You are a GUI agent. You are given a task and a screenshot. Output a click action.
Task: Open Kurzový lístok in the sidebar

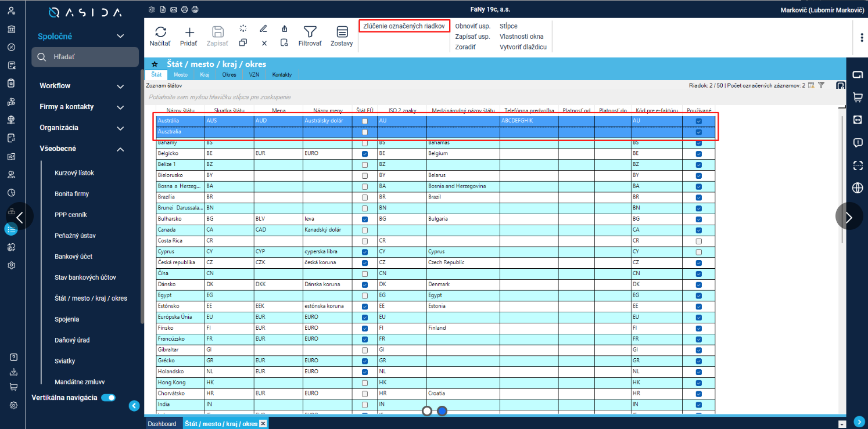click(74, 173)
